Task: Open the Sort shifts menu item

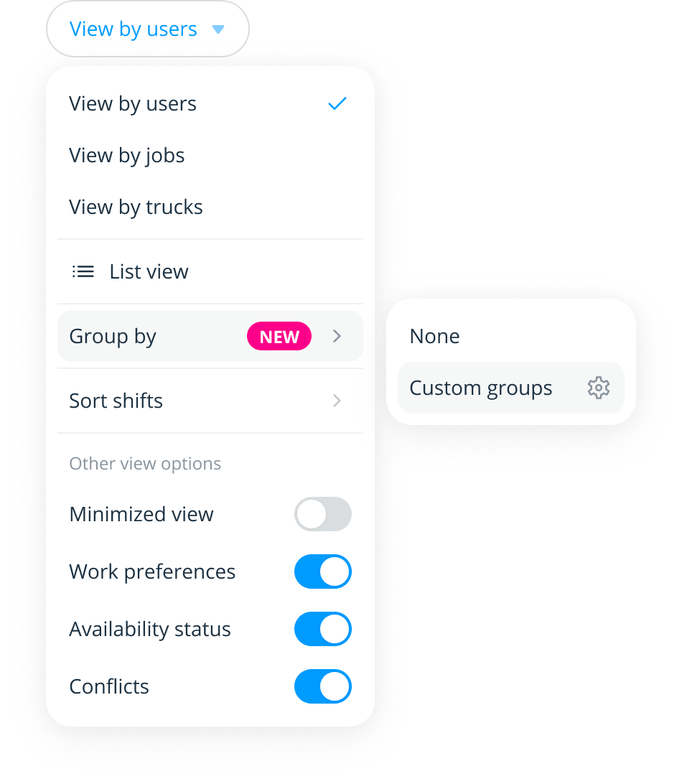Action: [x=116, y=401]
